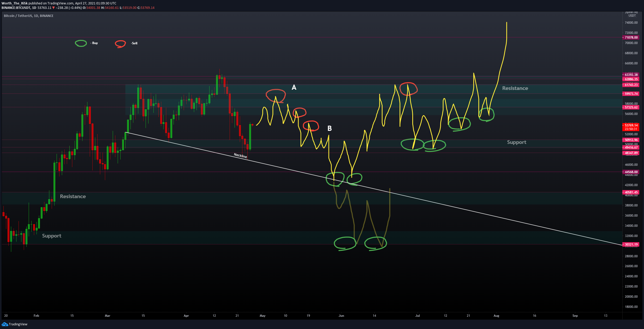Click the current price label 53769.14
This screenshot has height=329, width=644.
coord(631,125)
